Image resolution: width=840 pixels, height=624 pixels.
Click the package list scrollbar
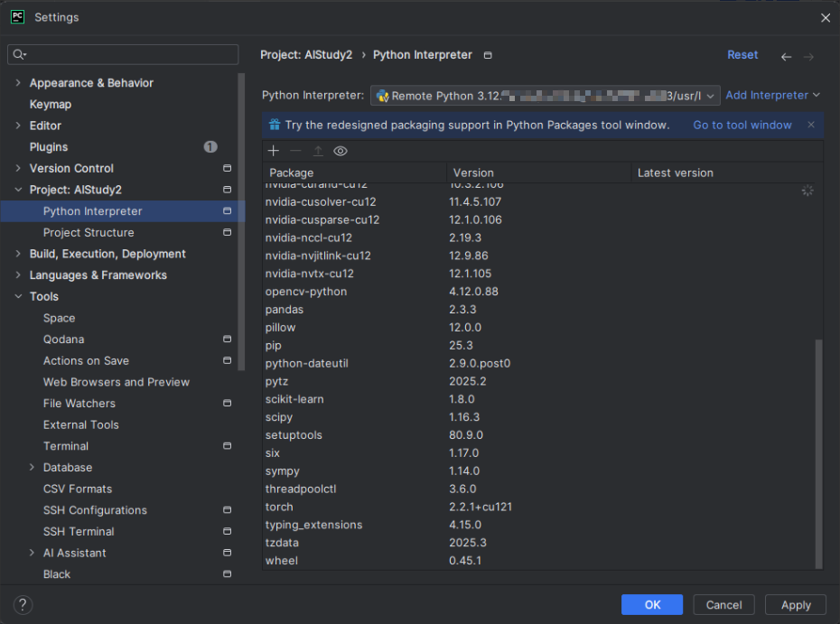pyautogui.click(x=818, y=453)
